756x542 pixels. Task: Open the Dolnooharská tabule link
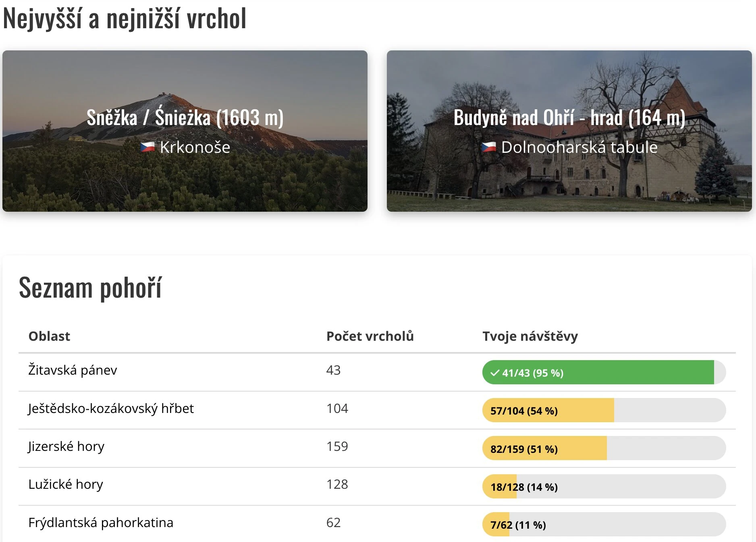pos(579,147)
